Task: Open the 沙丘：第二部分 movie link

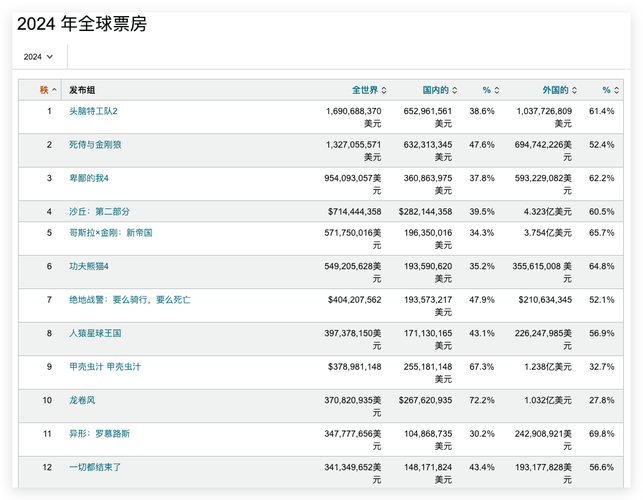Action: coord(99,212)
